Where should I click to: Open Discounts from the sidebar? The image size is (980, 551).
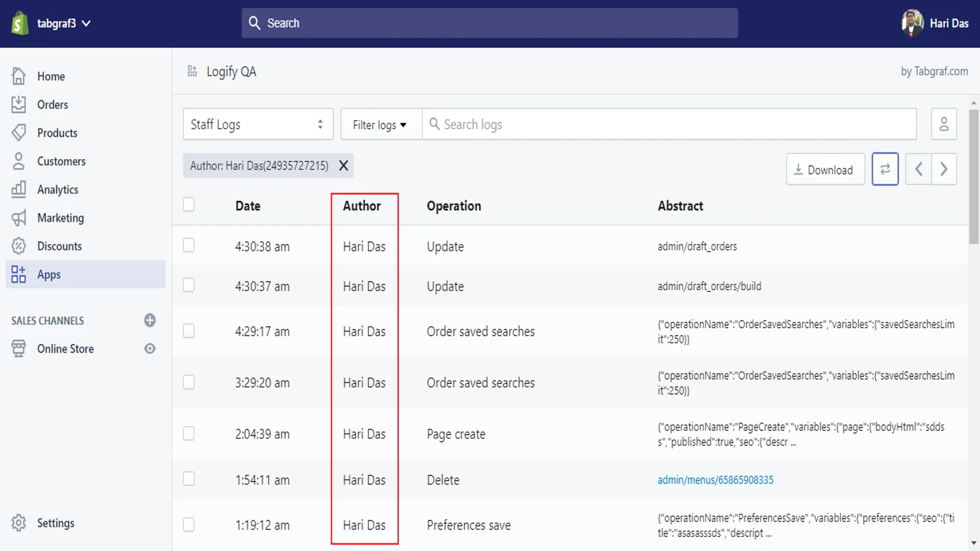click(x=59, y=246)
